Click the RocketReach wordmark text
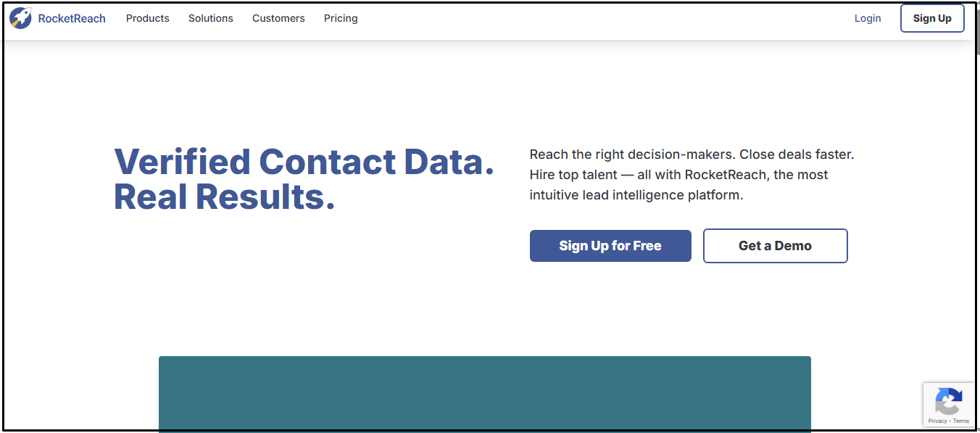 pyautogui.click(x=72, y=19)
